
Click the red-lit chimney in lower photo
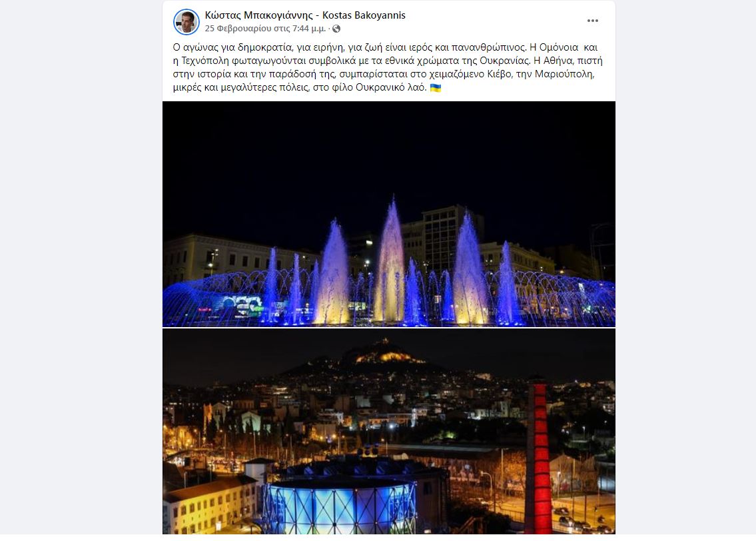pyautogui.click(x=539, y=456)
